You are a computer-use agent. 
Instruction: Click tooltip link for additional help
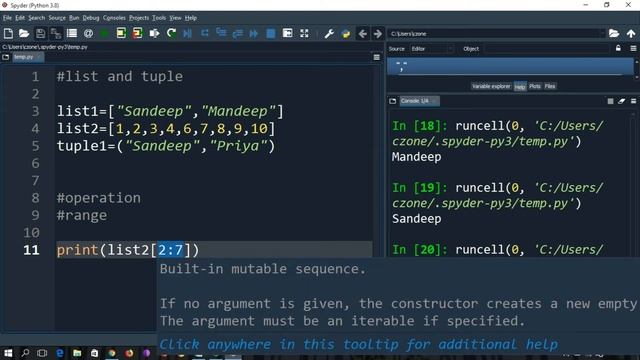(359, 344)
